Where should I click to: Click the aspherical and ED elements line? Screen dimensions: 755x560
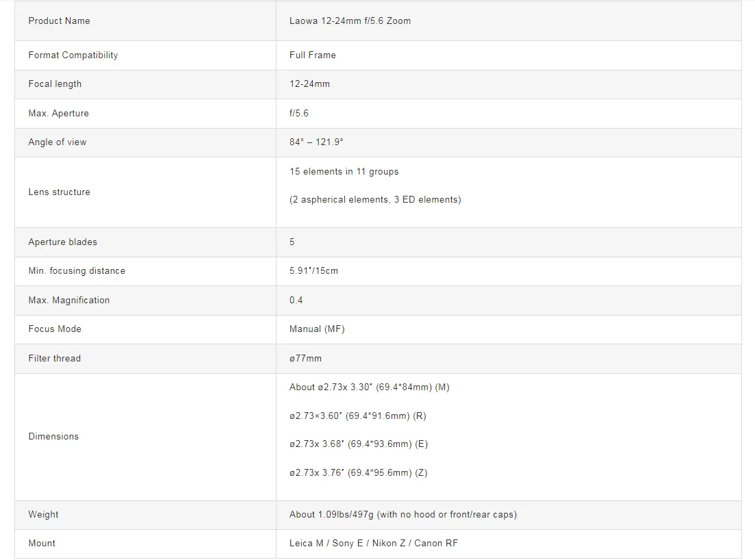(375, 200)
